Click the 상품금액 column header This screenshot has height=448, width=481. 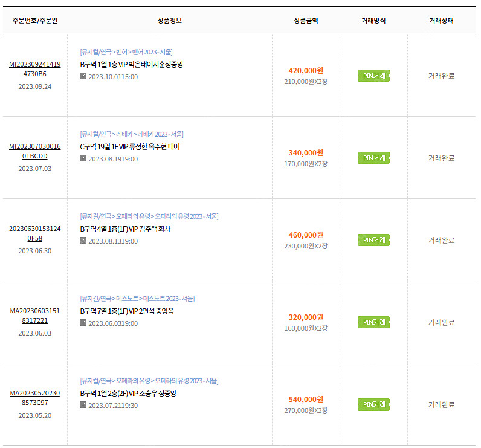[x=306, y=21]
